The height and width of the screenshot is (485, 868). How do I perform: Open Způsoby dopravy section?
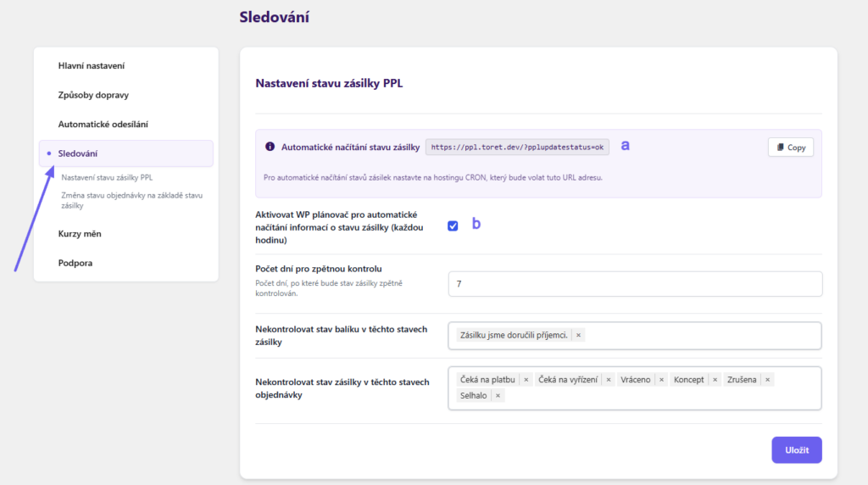click(93, 95)
